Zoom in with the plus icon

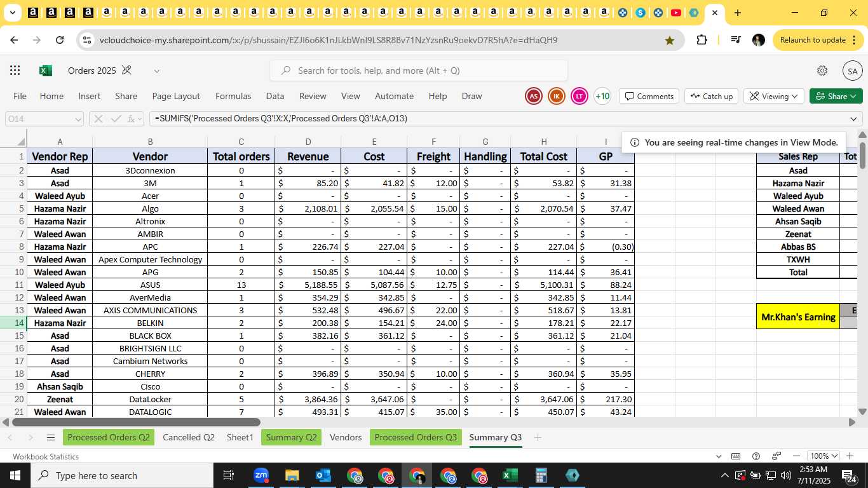click(x=850, y=456)
